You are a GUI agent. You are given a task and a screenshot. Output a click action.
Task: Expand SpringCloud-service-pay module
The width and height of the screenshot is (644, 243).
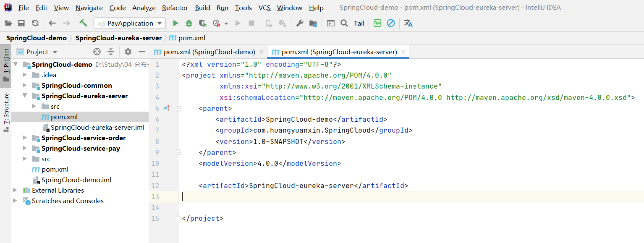coord(25,148)
